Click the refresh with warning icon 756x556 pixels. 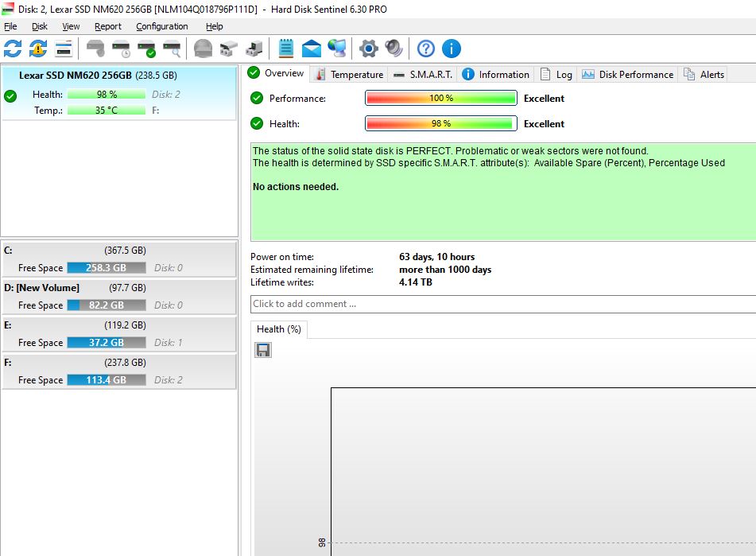click(38, 49)
